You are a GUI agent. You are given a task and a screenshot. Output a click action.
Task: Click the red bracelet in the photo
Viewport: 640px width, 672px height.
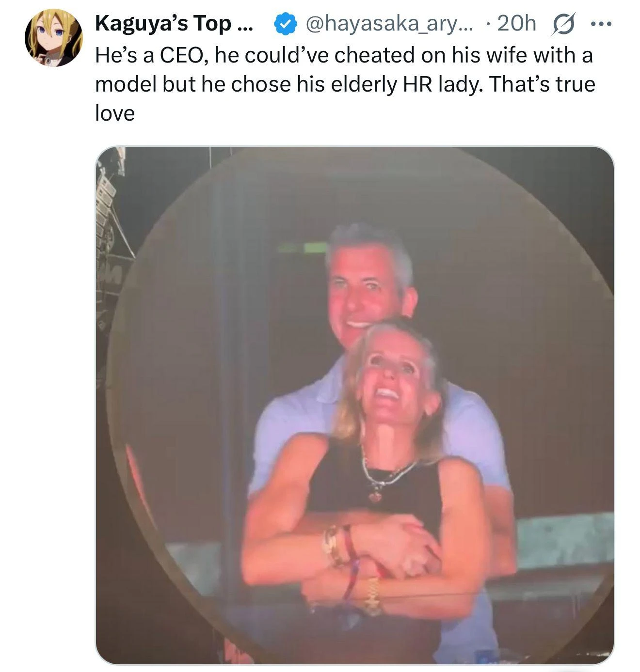coord(349,543)
